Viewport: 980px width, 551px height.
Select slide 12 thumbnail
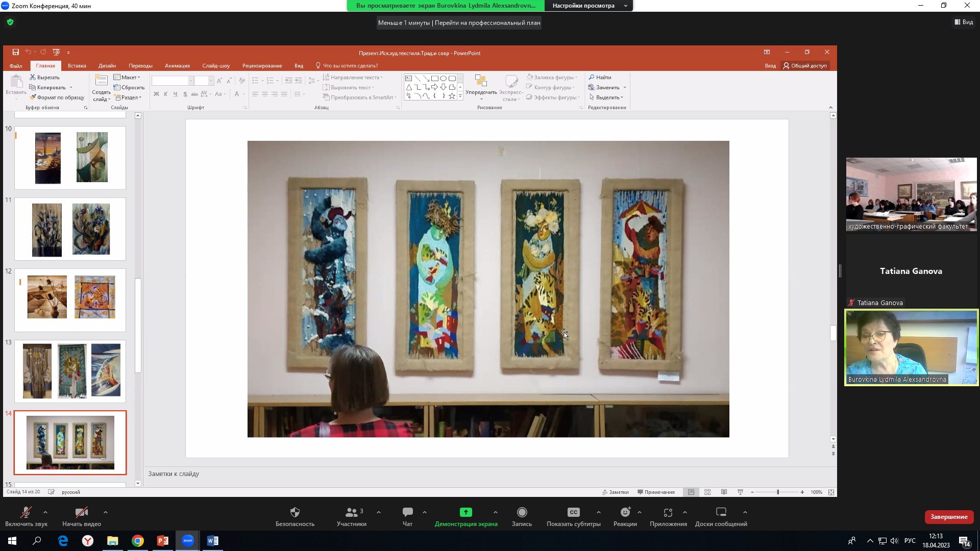point(70,300)
